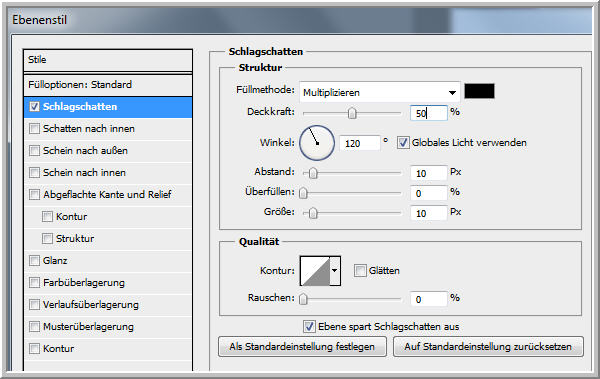Enable Abgeflachte Kante und Relief checkbox
Image resolution: width=600 pixels, height=379 pixels.
pos(34,194)
